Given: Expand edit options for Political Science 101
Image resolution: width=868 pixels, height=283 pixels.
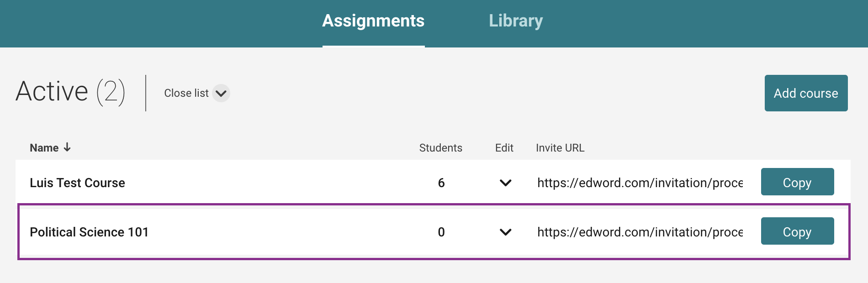Looking at the screenshot, I should click(505, 232).
